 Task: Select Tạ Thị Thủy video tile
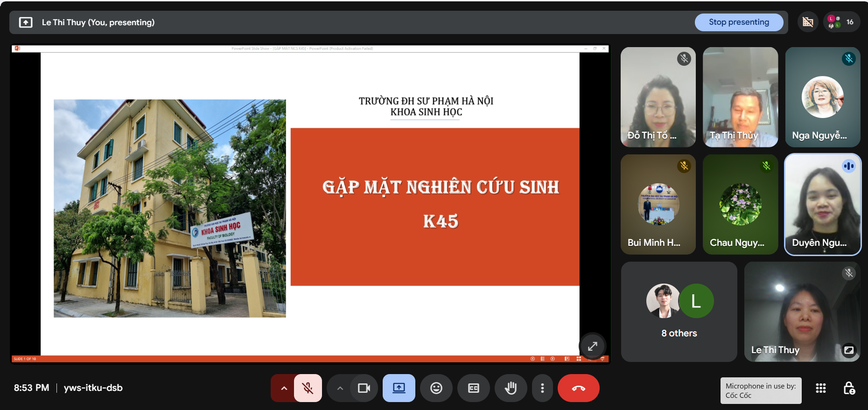click(740, 97)
